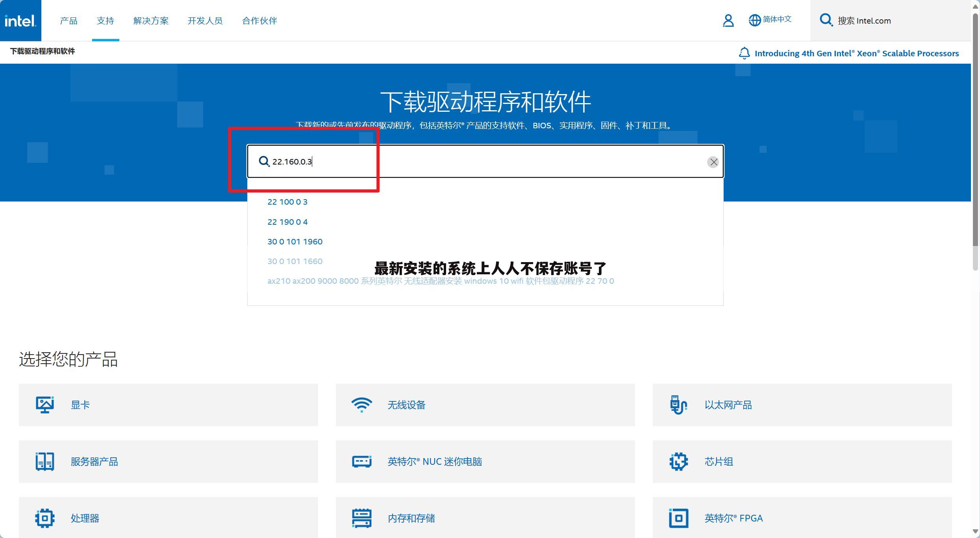Screen dimensions: 980x538
Task: Click the NUC mini PC icon
Action: [361, 461]
